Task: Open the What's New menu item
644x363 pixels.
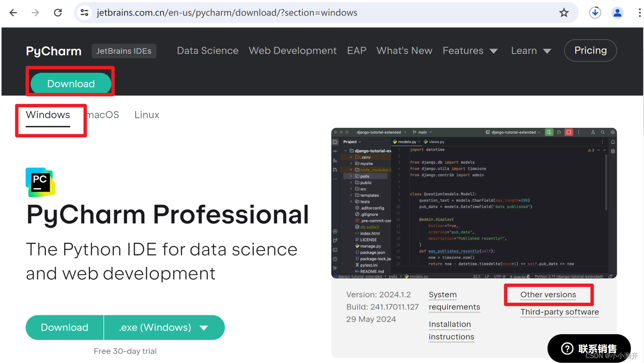Action: click(404, 51)
